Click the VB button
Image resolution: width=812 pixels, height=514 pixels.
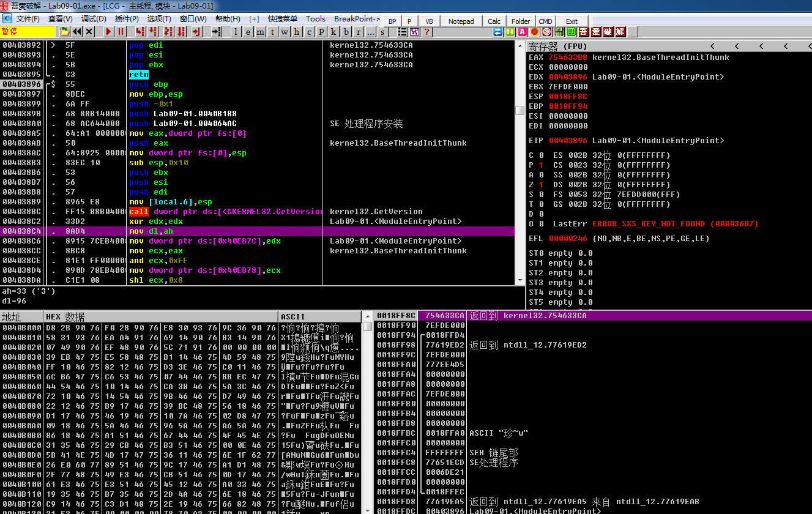pos(429,21)
